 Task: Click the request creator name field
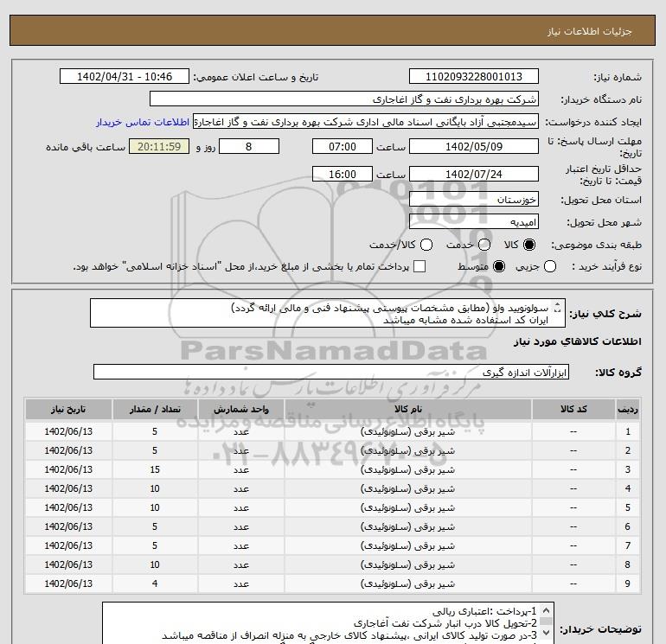pos(366,122)
